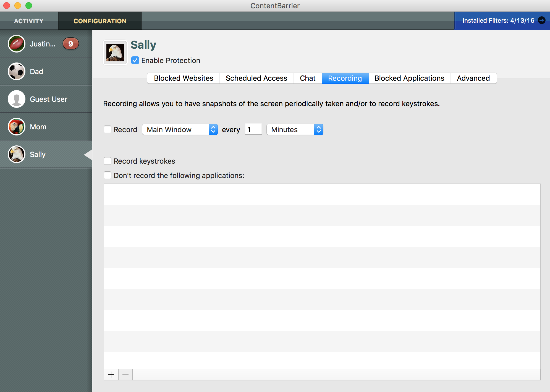Select the Sally user name in the sidebar
This screenshot has height=392, width=550.
point(38,155)
